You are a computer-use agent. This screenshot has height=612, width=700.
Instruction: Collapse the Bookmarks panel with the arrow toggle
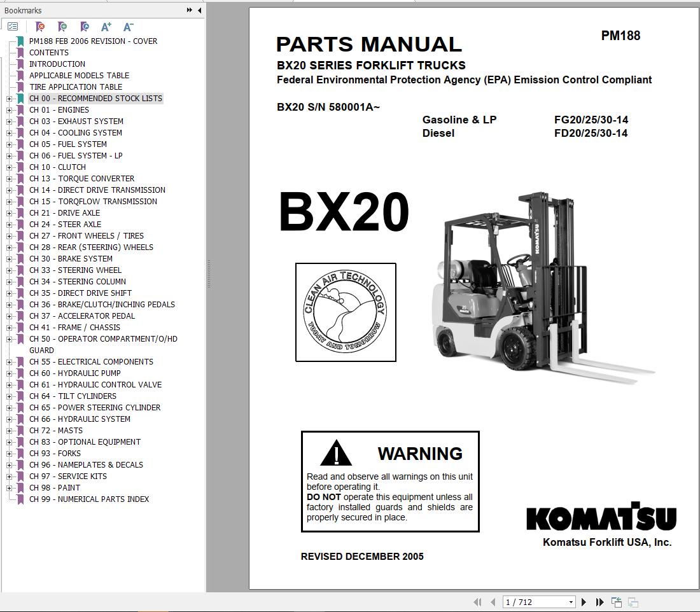click(x=199, y=10)
